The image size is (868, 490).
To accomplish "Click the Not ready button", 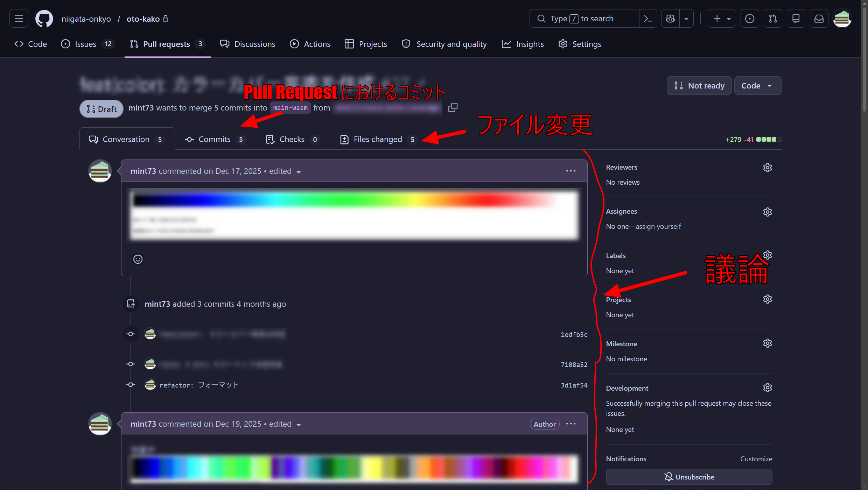I will click(699, 86).
